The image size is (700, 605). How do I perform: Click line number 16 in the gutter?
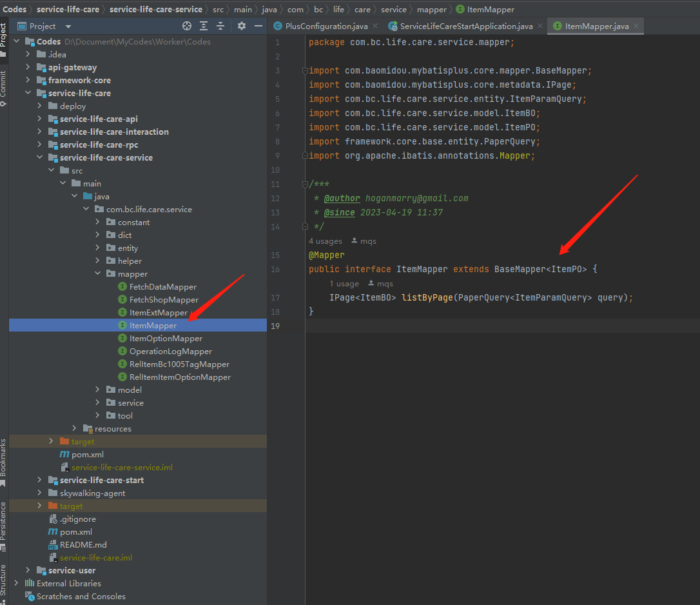[275, 270]
